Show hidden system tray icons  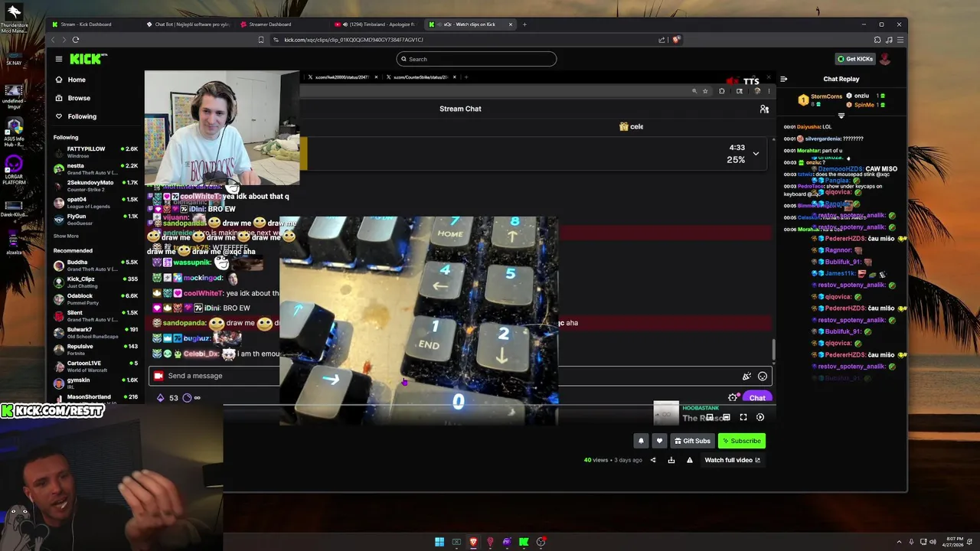pyautogui.click(x=899, y=542)
